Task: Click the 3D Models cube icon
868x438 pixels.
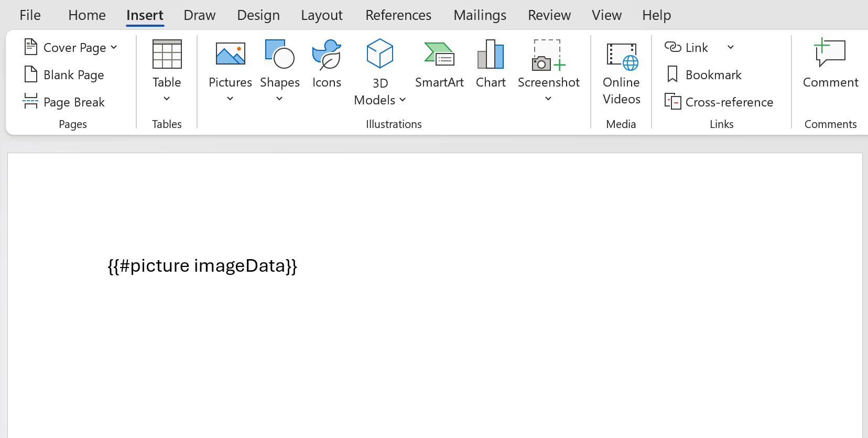Action: 380,54
